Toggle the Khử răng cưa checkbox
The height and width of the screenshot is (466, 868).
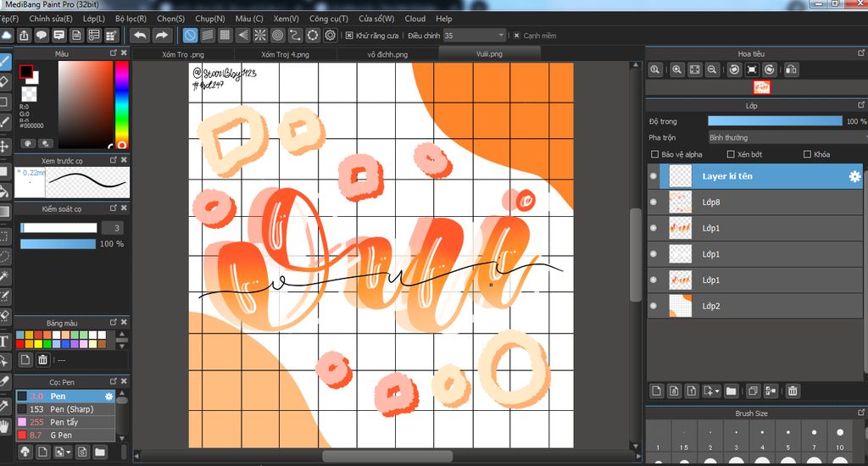click(349, 36)
